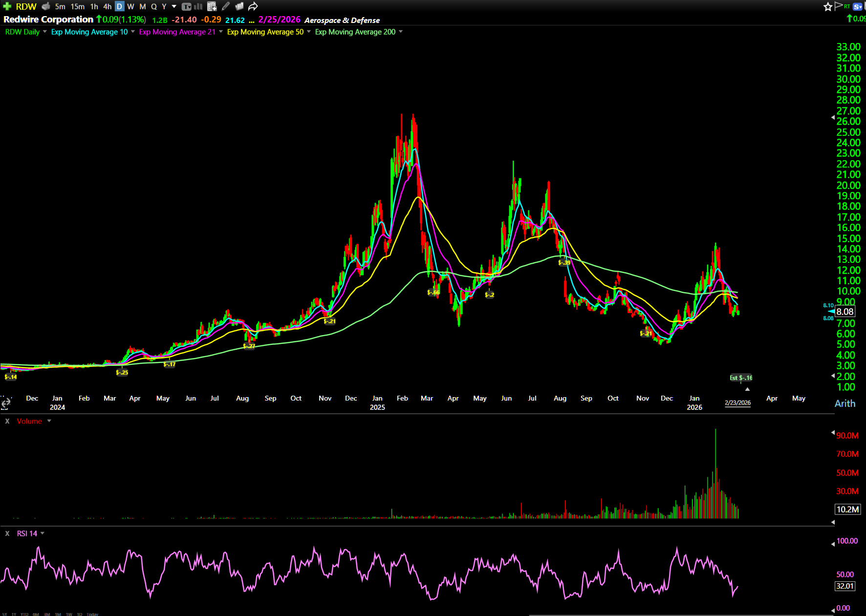The height and width of the screenshot is (616, 866).
Task: Expand the Exp Moving Average 10 dropdown
Action: click(133, 32)
